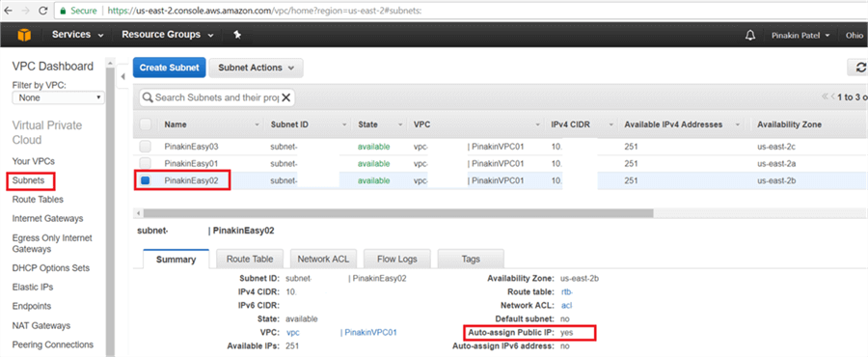Open NAT Gateways in sidebar
Screen dimensions: 868x357
click(x=41, y=325)
